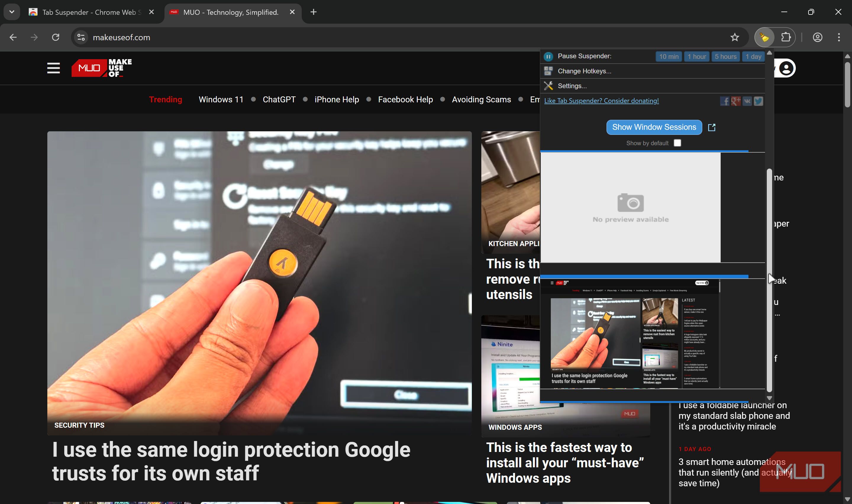Viewport: 852px width, 504px height.
Task: Open window sessions in new window icon
Action: pyautogui.click(x=711, y=127)
